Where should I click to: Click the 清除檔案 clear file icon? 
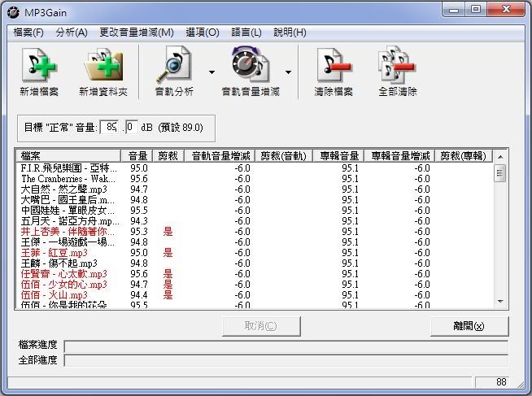click(334, 65)
